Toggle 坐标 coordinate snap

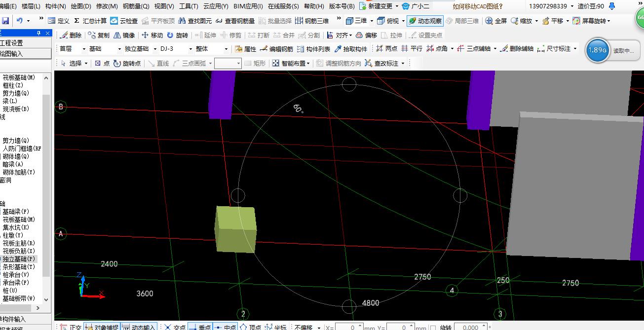pyautogui.click(x=276, y=327)
